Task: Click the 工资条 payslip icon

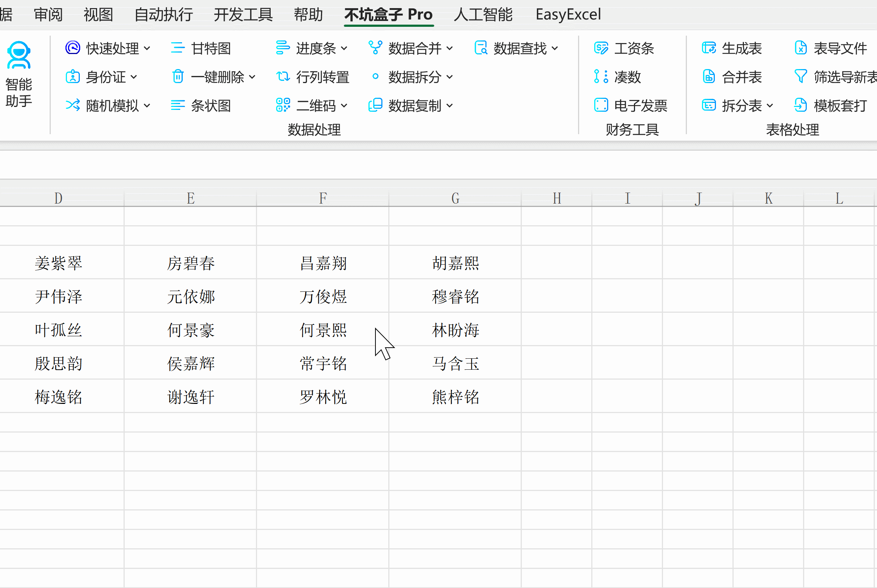Action: (x=601, y=48)
